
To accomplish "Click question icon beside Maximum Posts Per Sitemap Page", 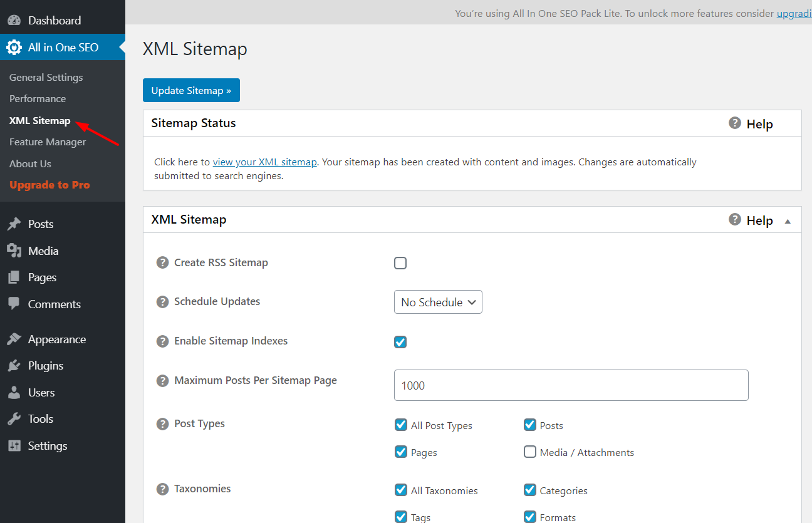I will (x=162, y=381).
